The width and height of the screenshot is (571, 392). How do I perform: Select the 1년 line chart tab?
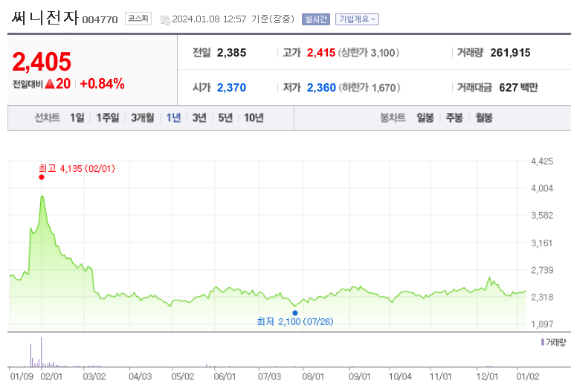[173, 118]
